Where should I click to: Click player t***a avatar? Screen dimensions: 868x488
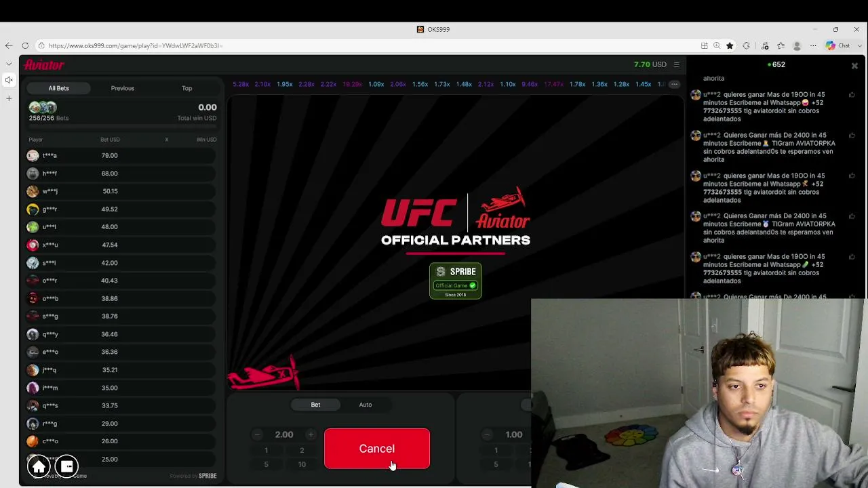(33, 155)
